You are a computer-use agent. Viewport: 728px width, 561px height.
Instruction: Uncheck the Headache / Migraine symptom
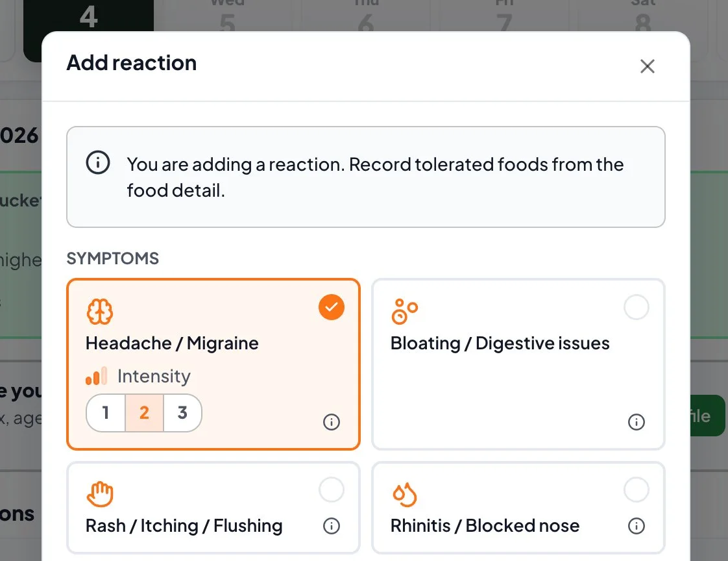click(x=332, y=307)
